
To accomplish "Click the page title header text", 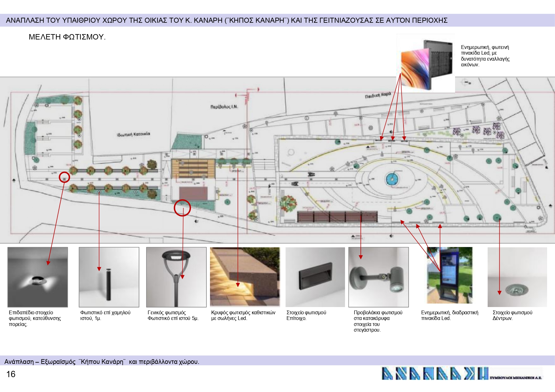I will coord(227,21).
